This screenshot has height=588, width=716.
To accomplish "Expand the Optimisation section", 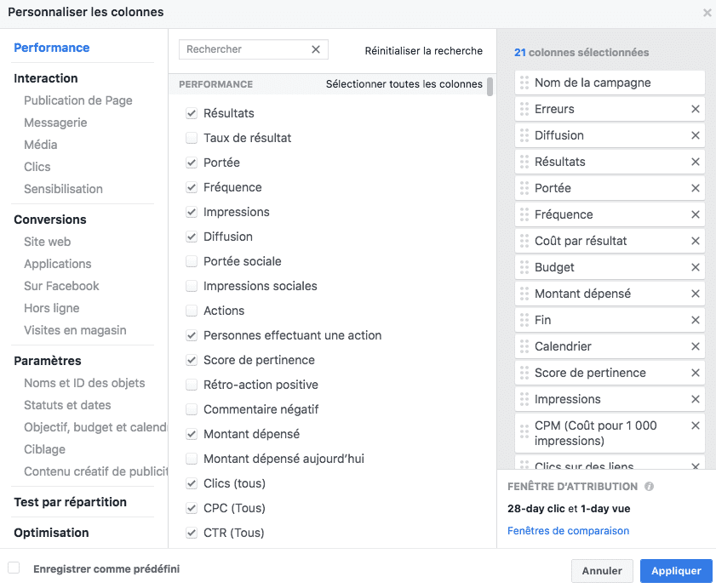I will (x=51, y=533).
